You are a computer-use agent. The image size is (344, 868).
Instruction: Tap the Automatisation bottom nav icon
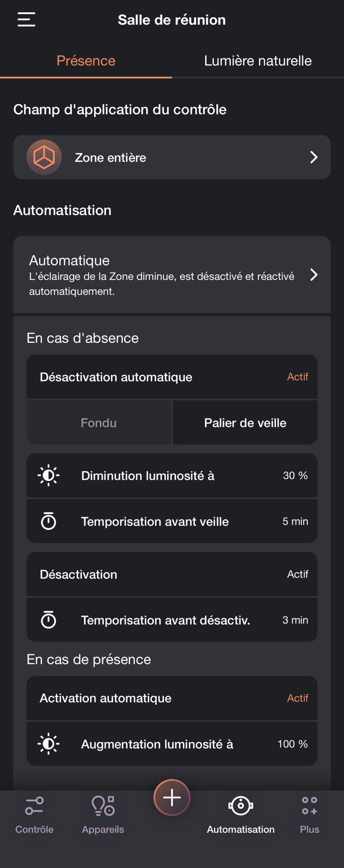click(x=241, y=805)
